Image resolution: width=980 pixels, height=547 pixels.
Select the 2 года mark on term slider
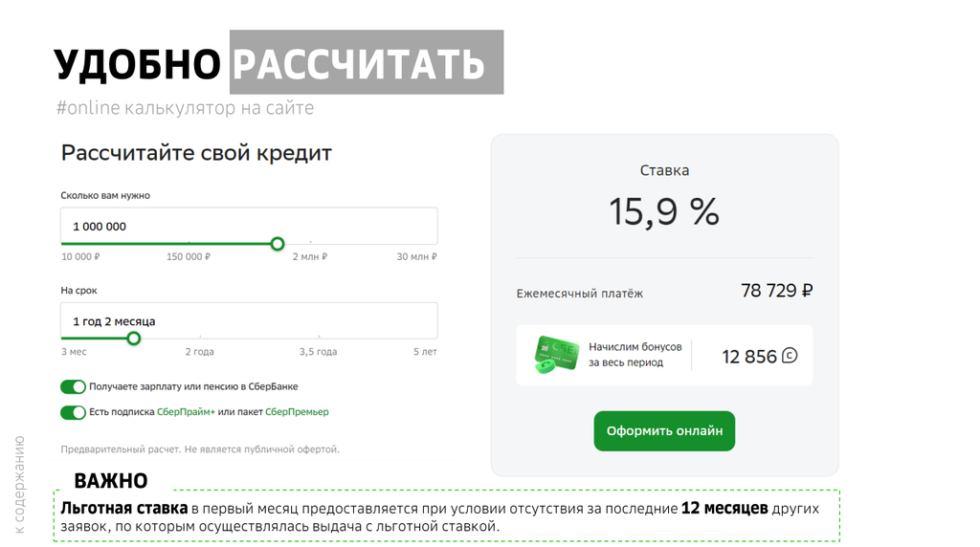(199, 352)
